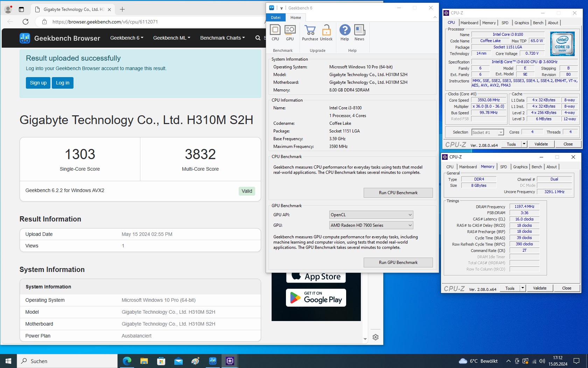Viewport: 588px width, 368px height.
Task: Open the AMD Radeon HD 7900 Series dropdown
Action: pyautogui.click(x=371, y=225)
